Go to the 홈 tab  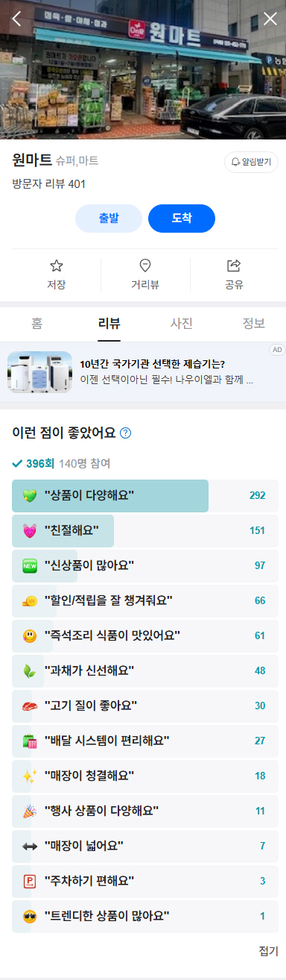36,324
